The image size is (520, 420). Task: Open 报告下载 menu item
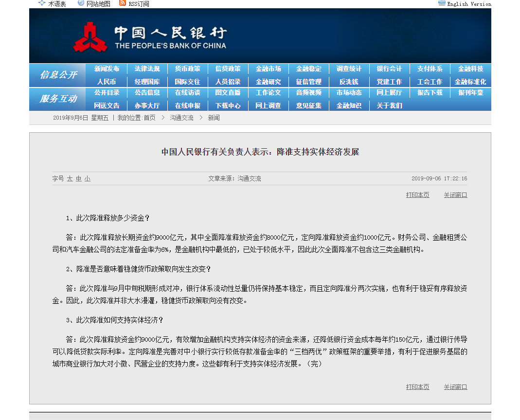coord(430,92)
